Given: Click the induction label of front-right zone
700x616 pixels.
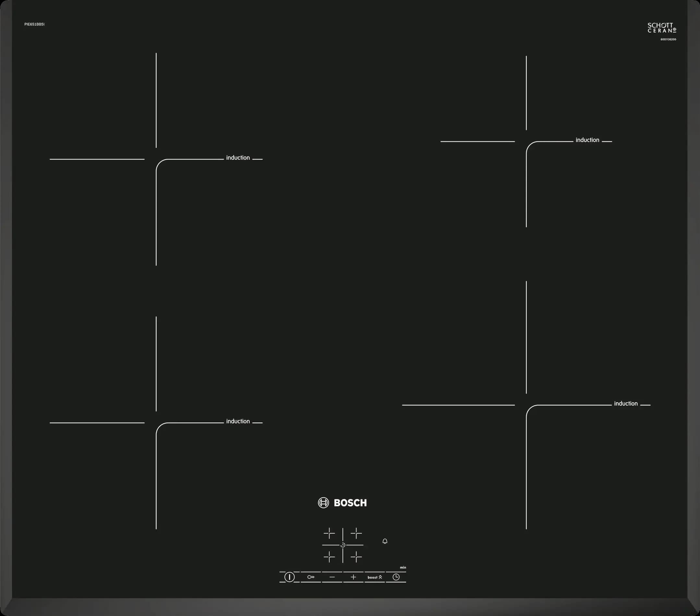Looking at the screenshot, I should (x=626, y=403).
